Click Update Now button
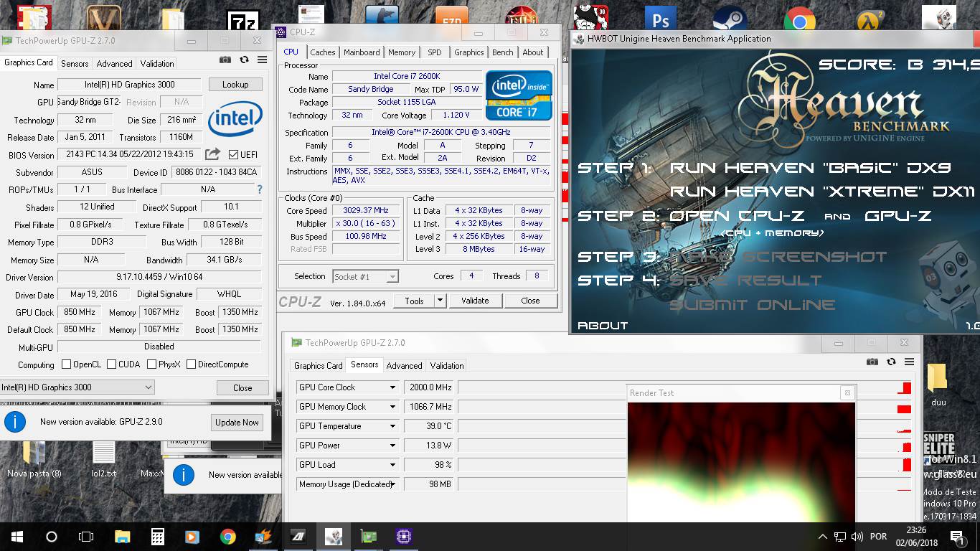Viewport: 980px width, 551px height. [237, 422]
